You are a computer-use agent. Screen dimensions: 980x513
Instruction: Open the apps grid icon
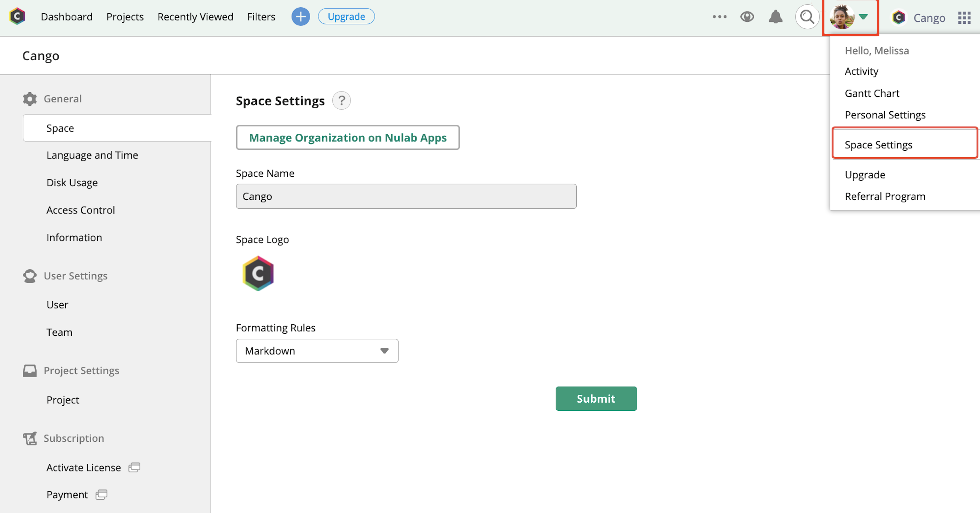(x=964, y=17)
